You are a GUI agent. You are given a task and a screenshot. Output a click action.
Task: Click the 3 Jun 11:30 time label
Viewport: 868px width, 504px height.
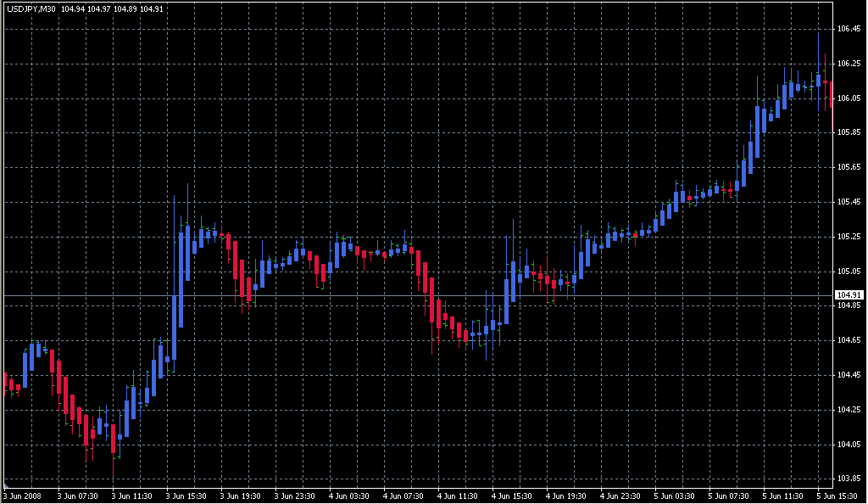(x=131, y=496)
